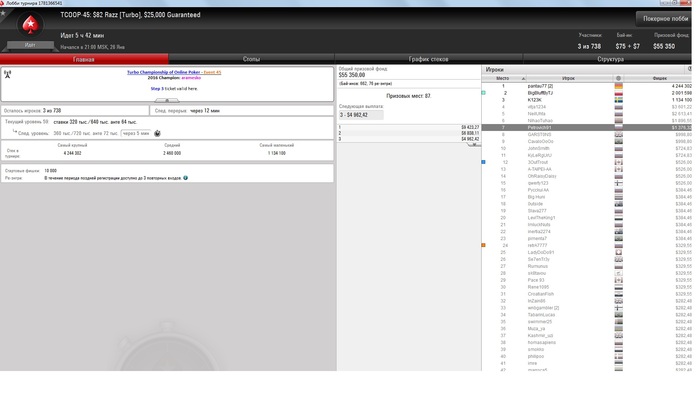Select the second place payout row
The width and height of the screenshot is (700, 394).
click(x=408, y=133)
